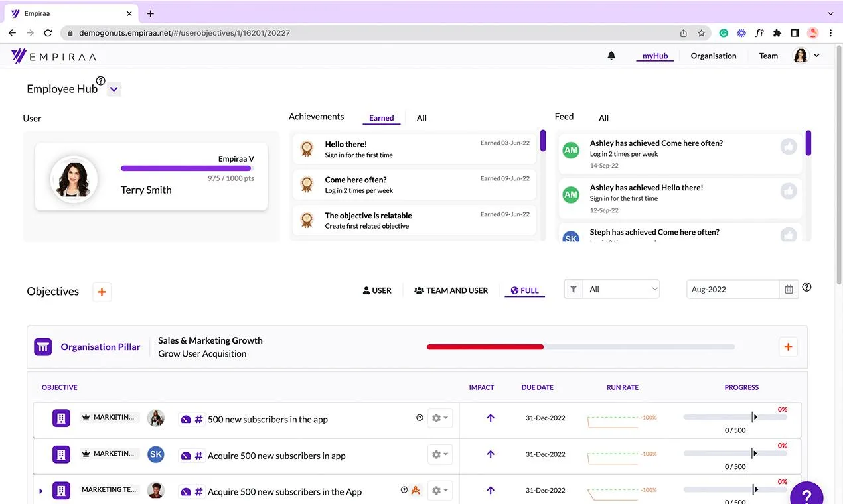Expand the MARKETING TE... objective row
The width and height of the screenshot is (843, 504).
[x=41, y=491]
